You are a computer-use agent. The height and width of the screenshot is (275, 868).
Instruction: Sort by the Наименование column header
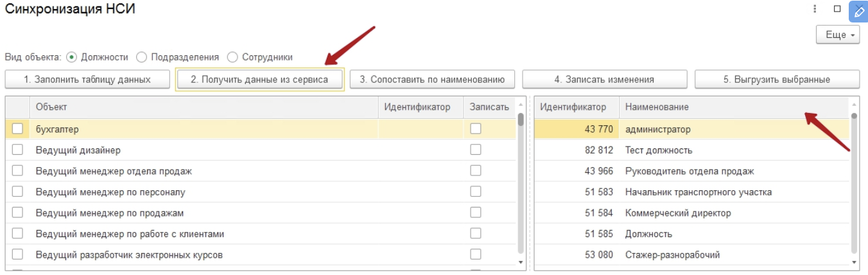(x=734, y=107)
